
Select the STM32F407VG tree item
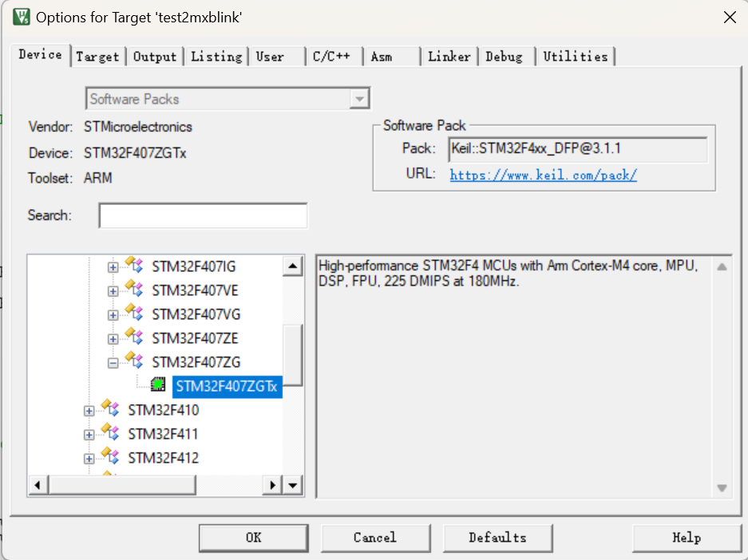coord(196,314)
